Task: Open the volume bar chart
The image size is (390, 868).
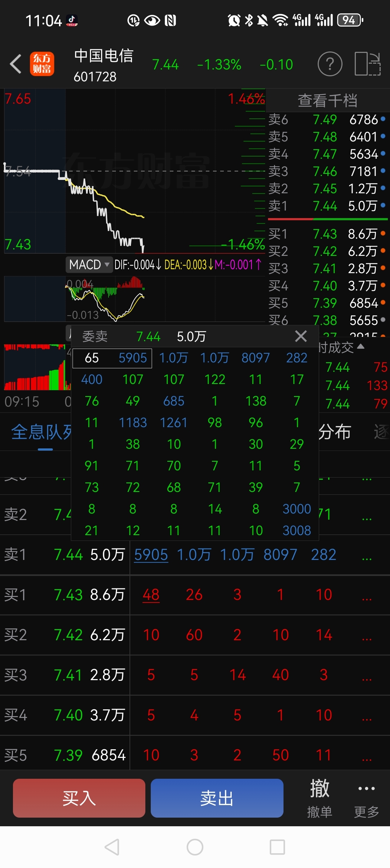Action: pos(37,367)
